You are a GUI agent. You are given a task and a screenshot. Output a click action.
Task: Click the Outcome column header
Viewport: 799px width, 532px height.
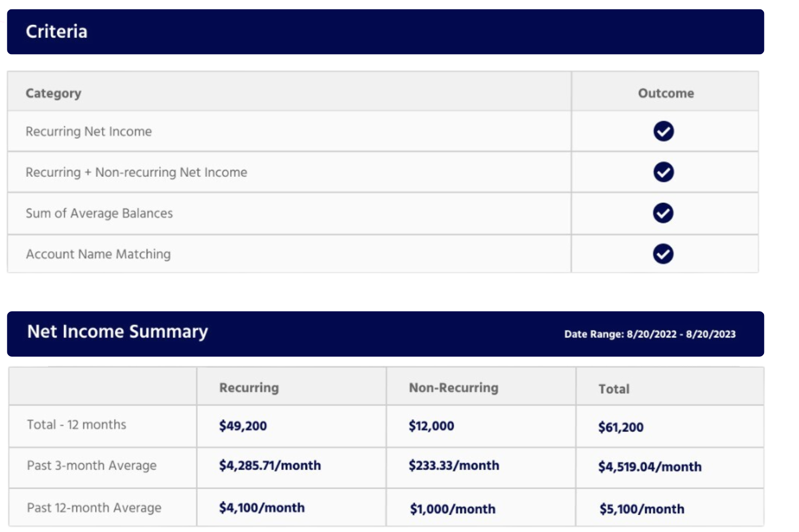coord(666,93)
